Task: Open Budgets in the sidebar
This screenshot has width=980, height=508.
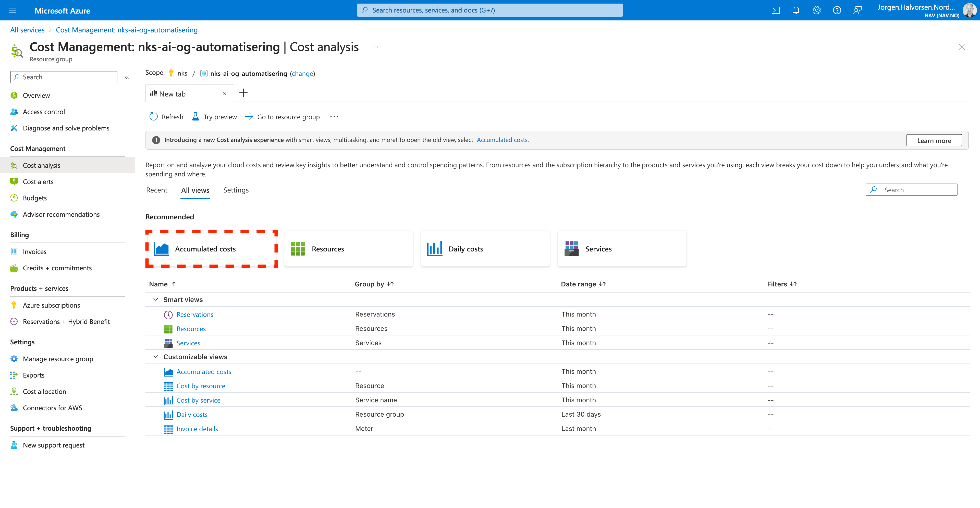Action: point(35,198)
